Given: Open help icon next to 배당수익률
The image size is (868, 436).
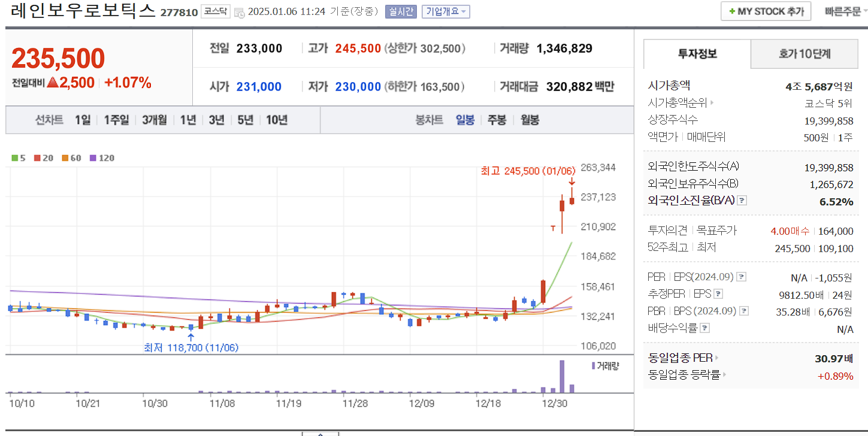Looking at the screenshot, I should (705, 328).
